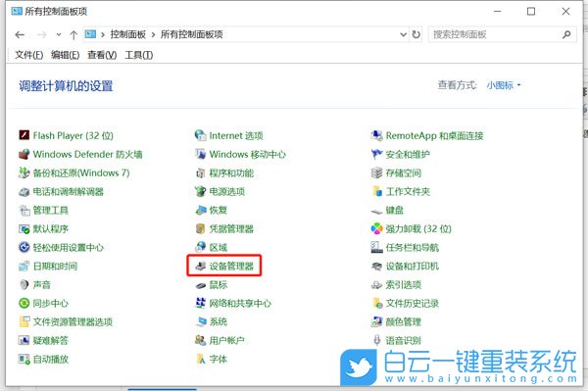Click the search magnifier icon
This screenshot has width=588, height=391.
click(x=566, y=34)
